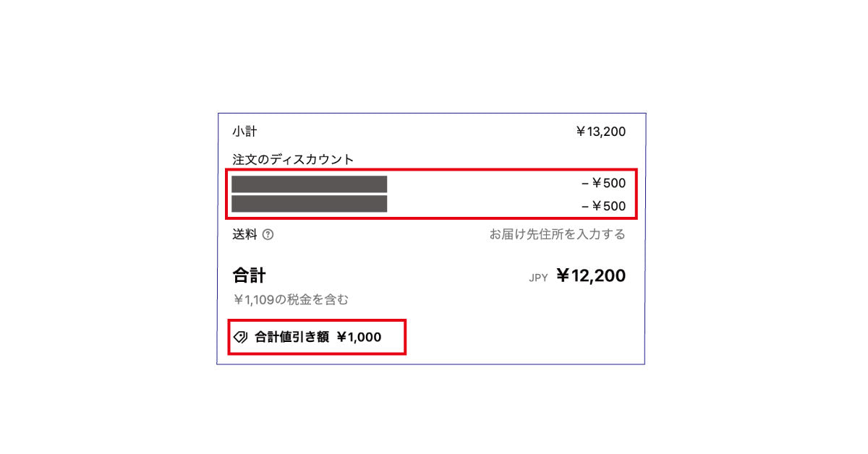The width and height of the screenshot is (868, 454).
Task: Click the 合計値引き額 label text
Action: point(292,337)
